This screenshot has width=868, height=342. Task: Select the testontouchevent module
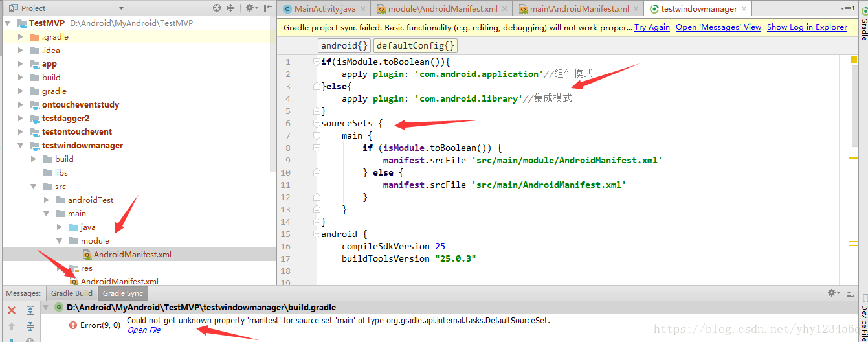click(x=77, y=132)
